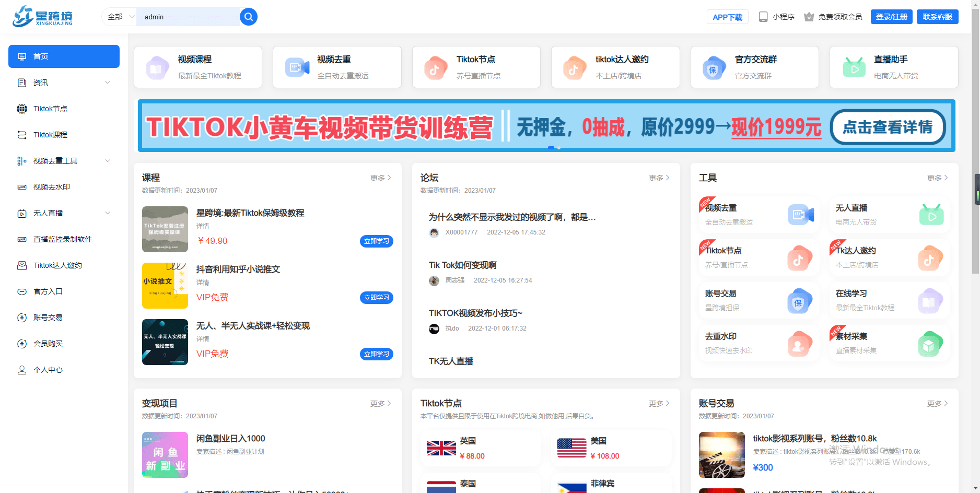Click 点击查看详情 on the banner
This screenshot has height=493, width=980.
coord(888,127)
